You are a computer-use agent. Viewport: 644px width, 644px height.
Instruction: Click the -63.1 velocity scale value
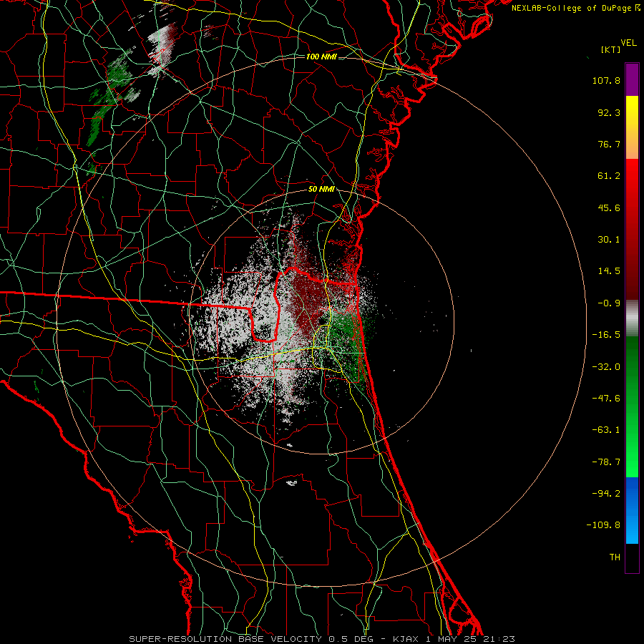tap(606, 430)
